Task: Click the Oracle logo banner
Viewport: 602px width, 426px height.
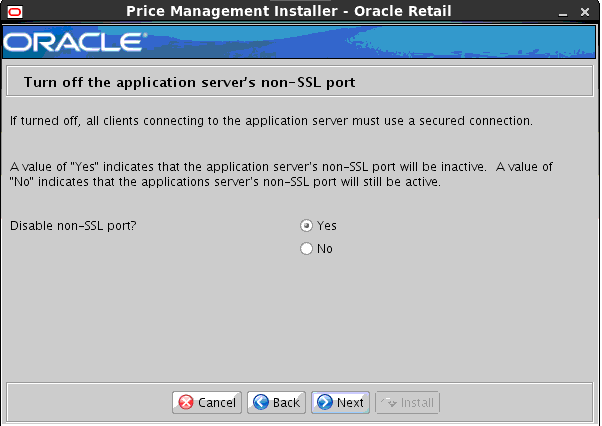Action: point(299,42)
